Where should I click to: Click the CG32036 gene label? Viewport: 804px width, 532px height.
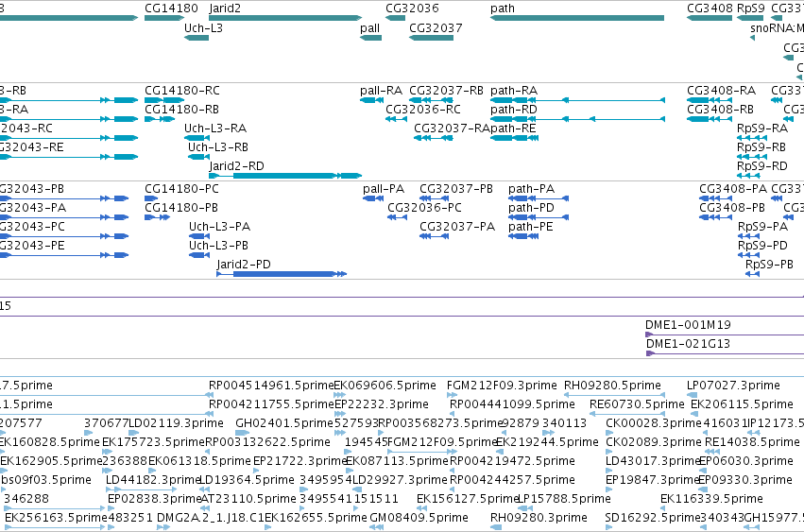412,9
